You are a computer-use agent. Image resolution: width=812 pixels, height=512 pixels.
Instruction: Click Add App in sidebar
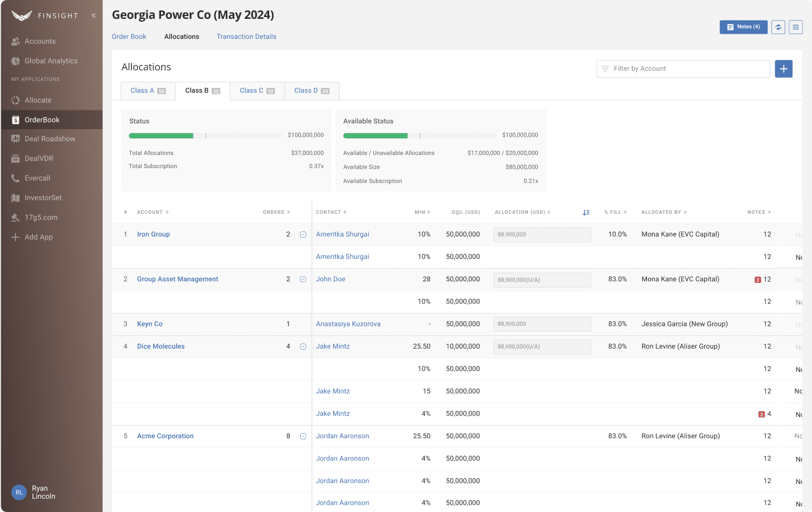coord(38,237)
